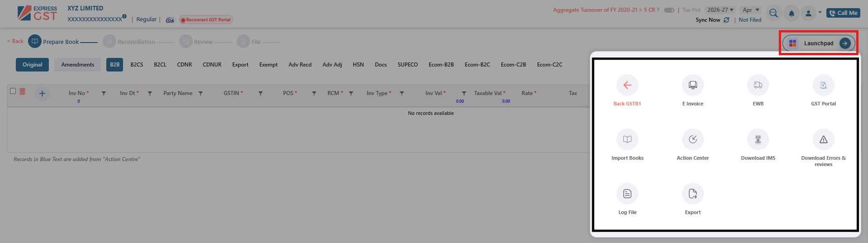The width and height of the screenshot is (868, 243).
Task: Click the Back GSTR1 arrow icon
Action: coord(627,85)
